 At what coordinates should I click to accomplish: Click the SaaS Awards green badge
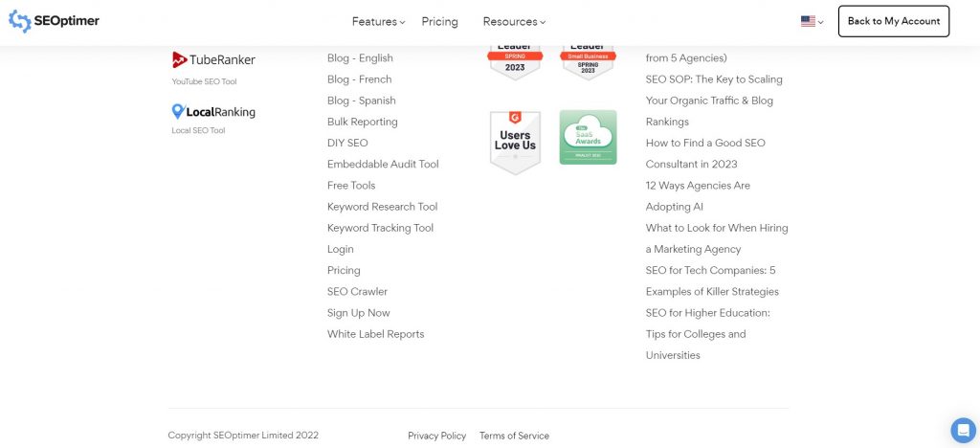tap(588, 138)
